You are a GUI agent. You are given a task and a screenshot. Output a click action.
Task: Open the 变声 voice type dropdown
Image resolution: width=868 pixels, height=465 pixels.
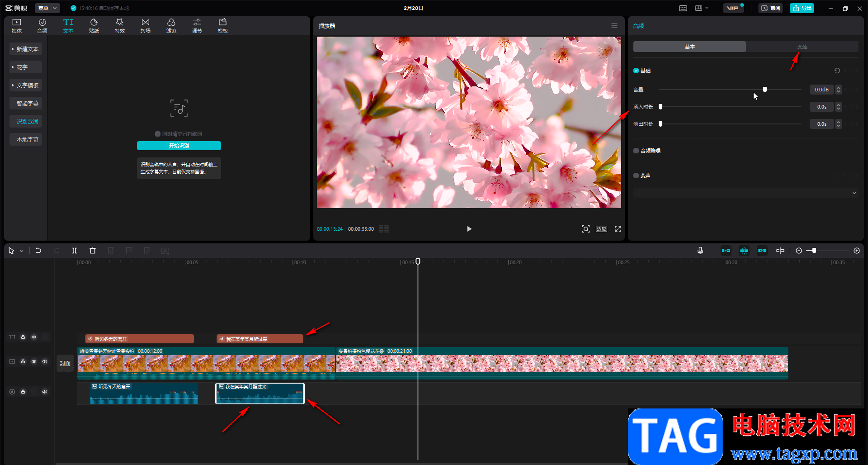click(746, 193)
